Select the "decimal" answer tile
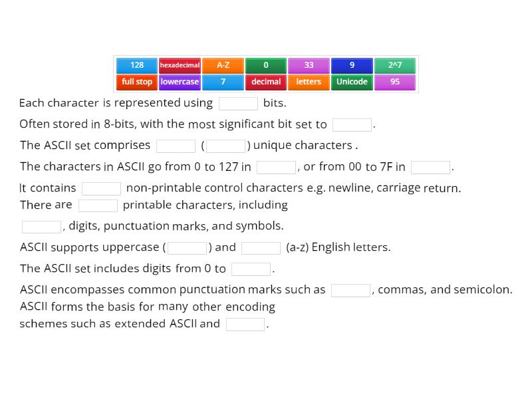The height and width of the screenshot is (399, 532). click(x=265, y=82)
